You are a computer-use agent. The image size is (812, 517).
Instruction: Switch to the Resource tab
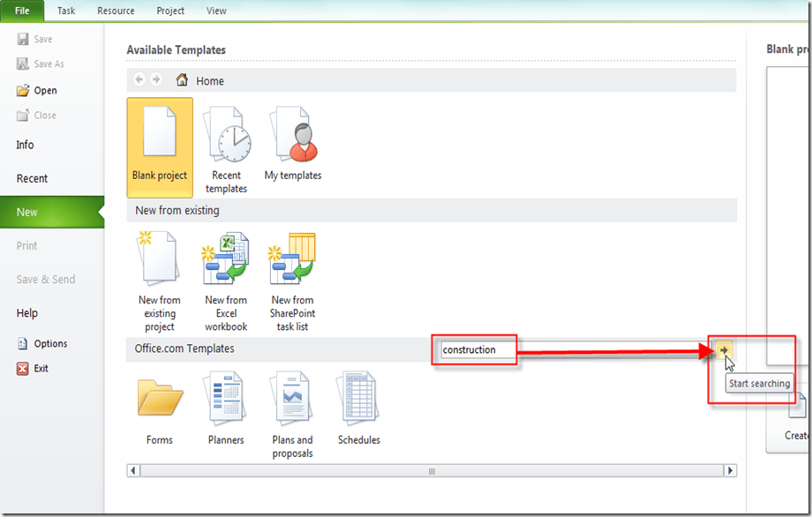pyautogui.click(x=116, y=11)
